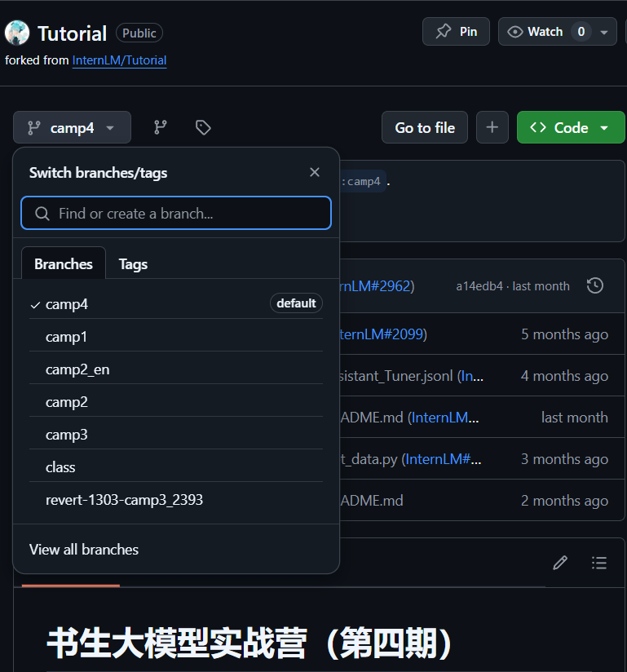The image size is (627, 672).
Task: Select the revert-1303-camp3_2393 branch
Action: pos(176,500)
